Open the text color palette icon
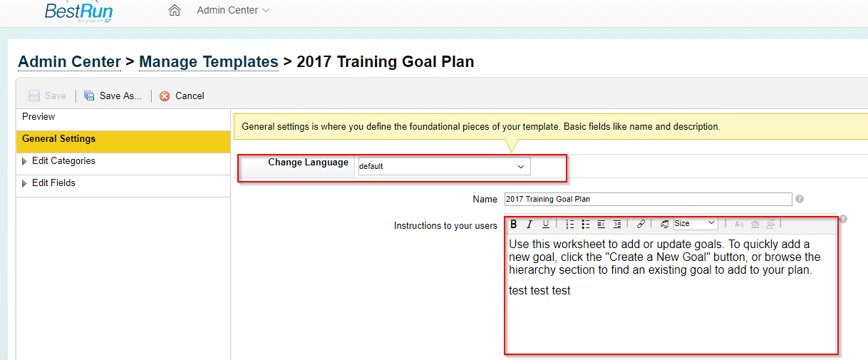 point(665,224)
